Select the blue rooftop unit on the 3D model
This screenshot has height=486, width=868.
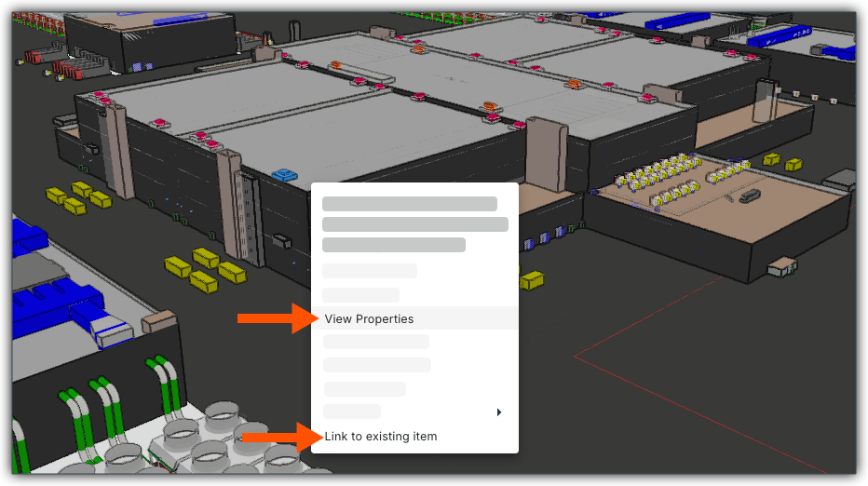tap(285, 175)
